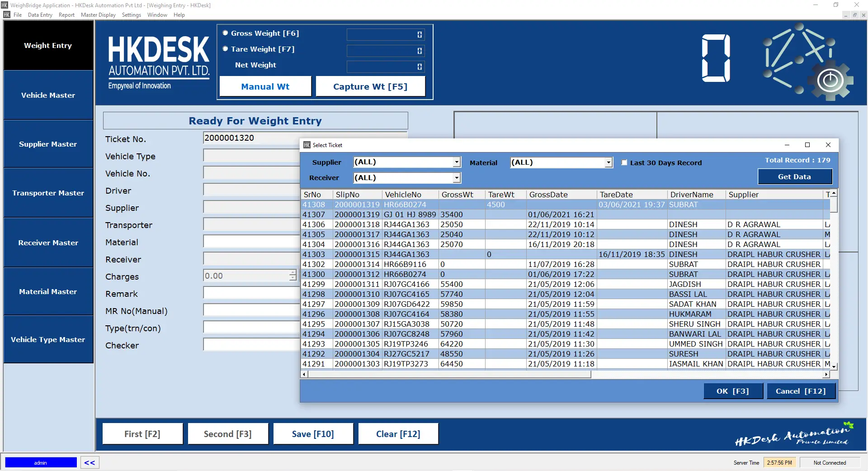Click the ticket grid vertical scrollbar down arrow
The height and width of the screenshot is (471, 868).
coord(834,366)
